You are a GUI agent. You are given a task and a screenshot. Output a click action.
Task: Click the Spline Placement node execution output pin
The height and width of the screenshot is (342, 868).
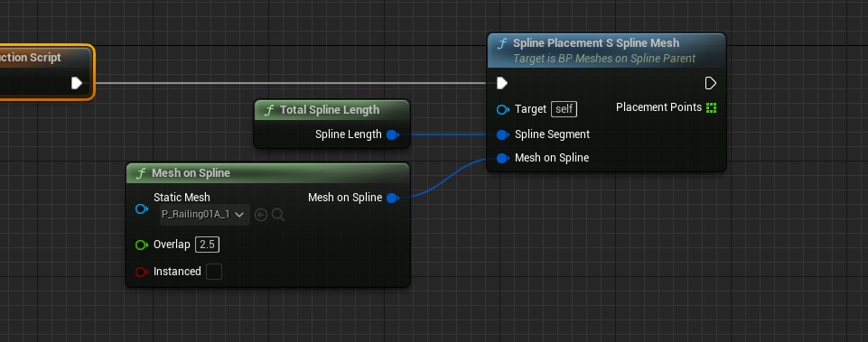[x=711, y=83]
